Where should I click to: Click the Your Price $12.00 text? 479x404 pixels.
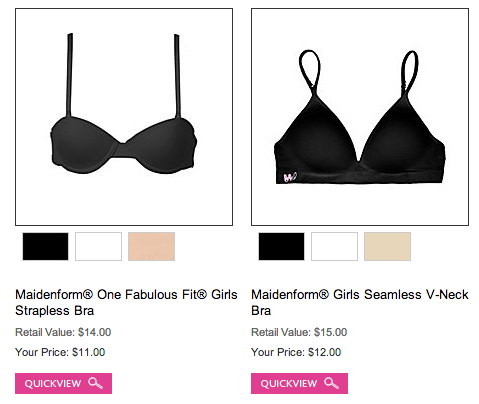pyautogui.click(x=296, y=352)
